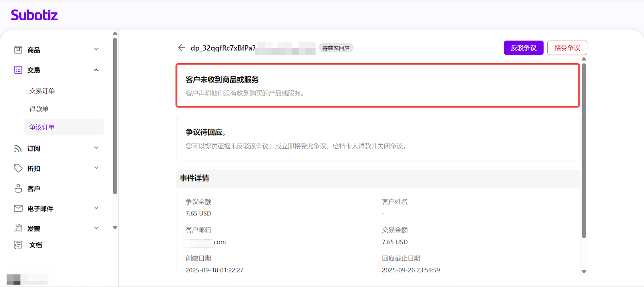Expand the 折扣 menu chevron
This screenshot has height=287, width=644.
point(96,168)
